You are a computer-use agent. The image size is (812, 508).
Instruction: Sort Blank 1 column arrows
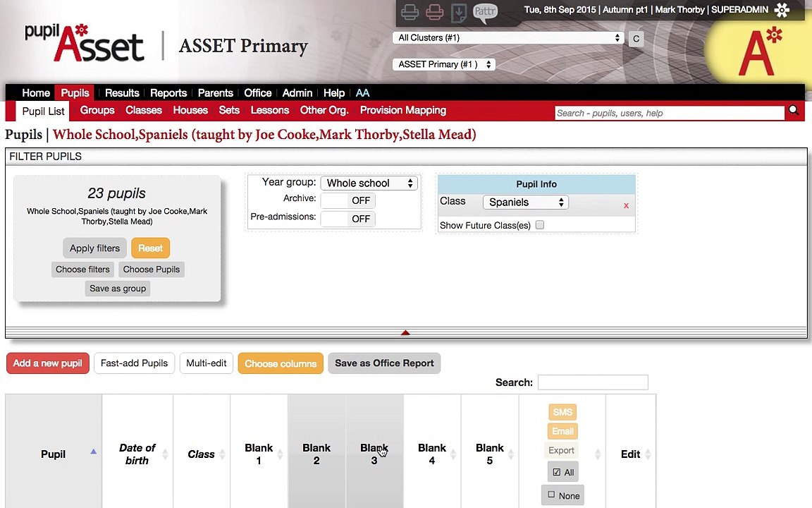280,454
